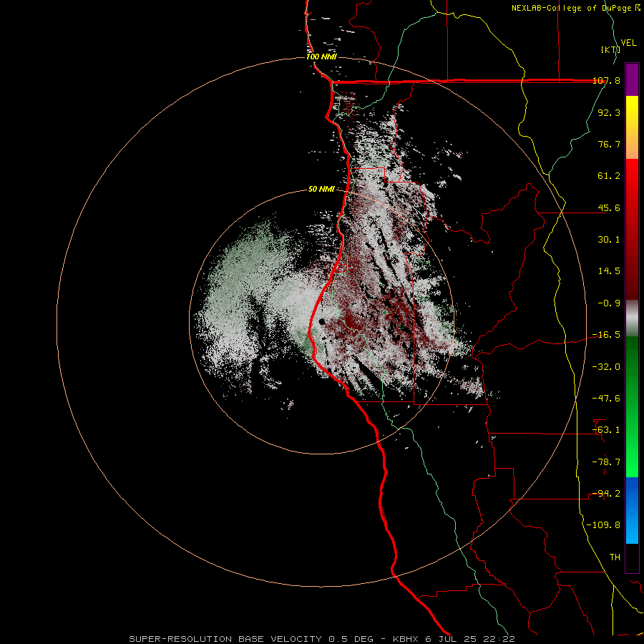Click the -16.5 legend value
This screenshot has width=644, height=644.
[x=606, y=335]
